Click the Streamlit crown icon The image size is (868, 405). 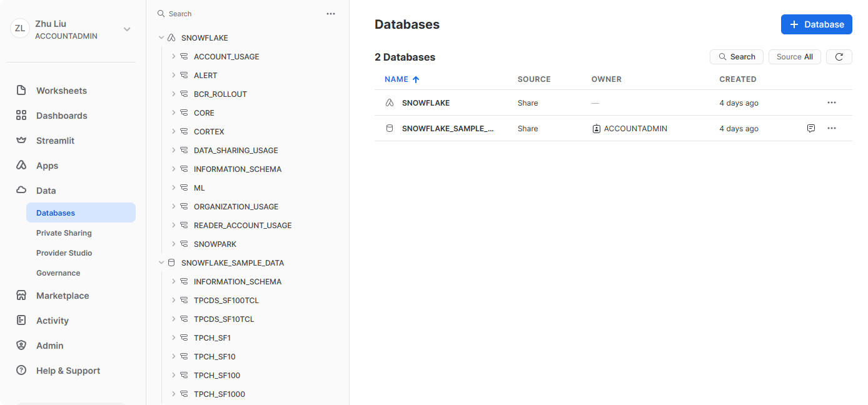coord(21,141)
